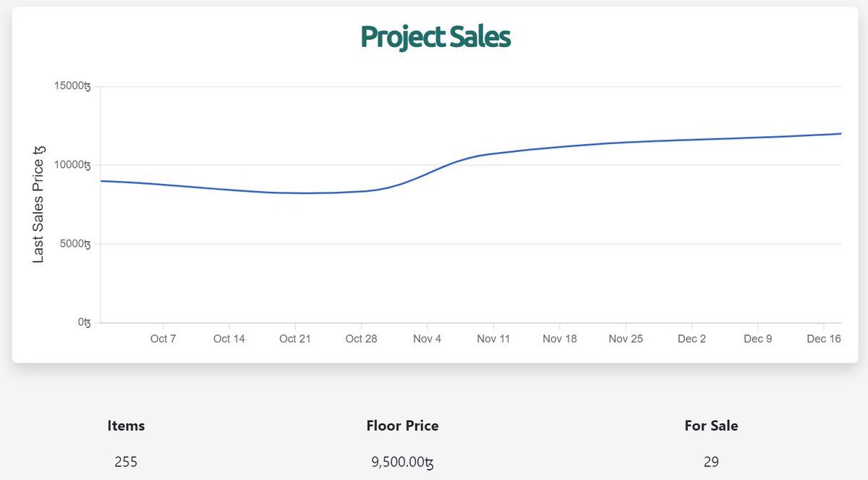This screenshot has width=868, height=480.
Task: Select the Dec 9 date label
Action: click(x=758, y=339)
